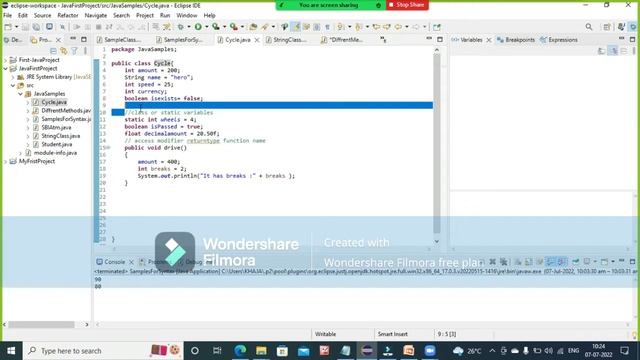Viewport: 640px width, 360px height.
Task: Click the New wizard toolbar icon
Action: point(8,27)
